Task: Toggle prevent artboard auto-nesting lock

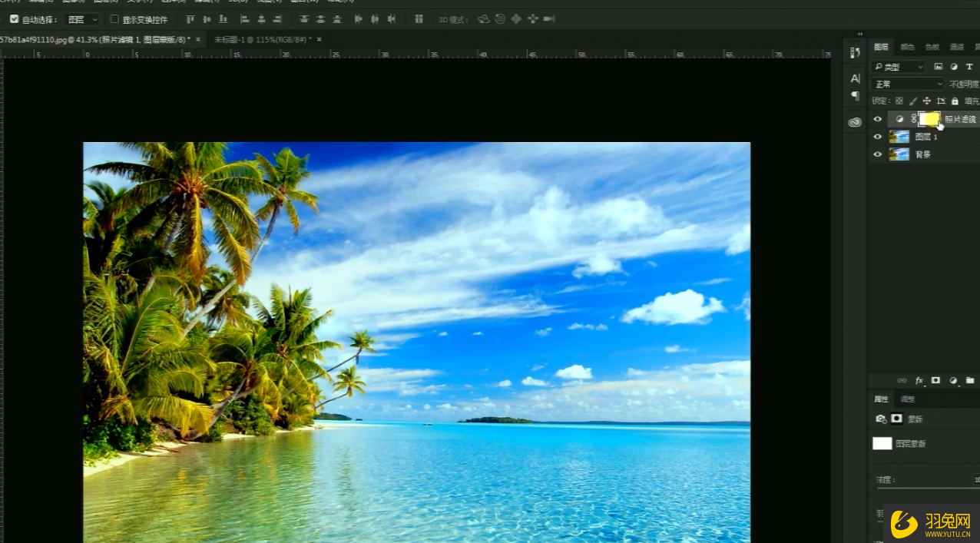Action: point(941,101)
